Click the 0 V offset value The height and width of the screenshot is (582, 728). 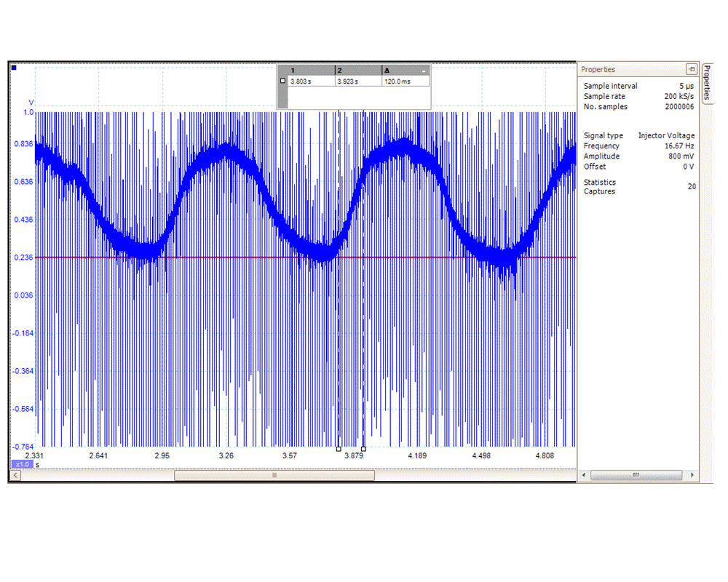click(689, 167)
